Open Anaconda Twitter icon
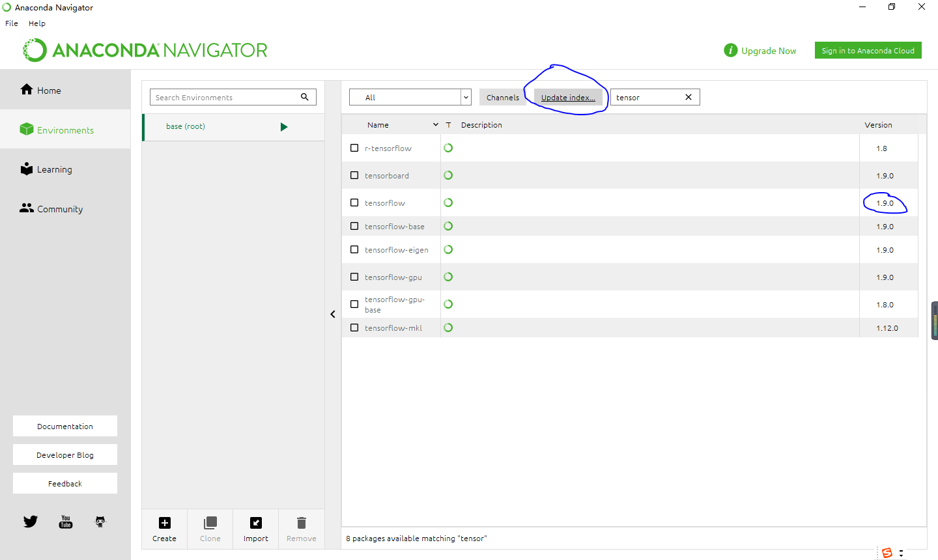This screenshot has height=560, width=938. tap(31, 522)
